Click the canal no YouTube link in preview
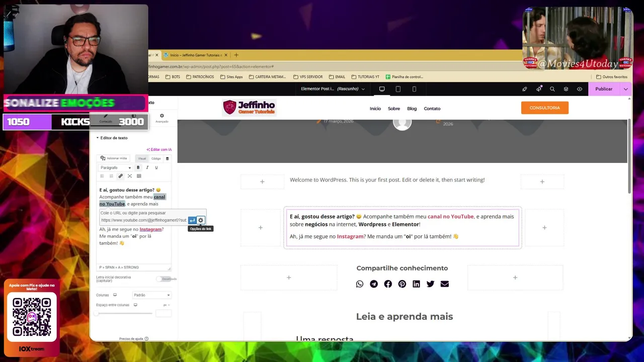This screenshot has width=644, height=362. 450,217
